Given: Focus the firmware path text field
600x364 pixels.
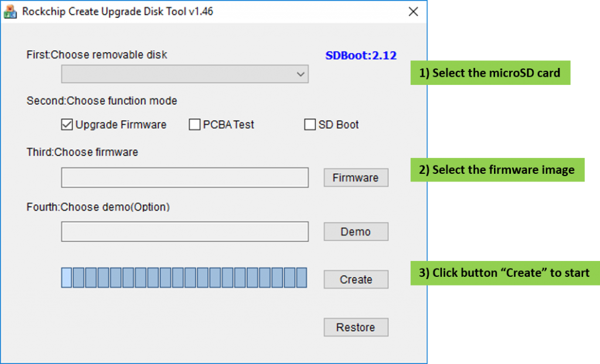Looking at the screenshot, I should (x=185, y=177).
